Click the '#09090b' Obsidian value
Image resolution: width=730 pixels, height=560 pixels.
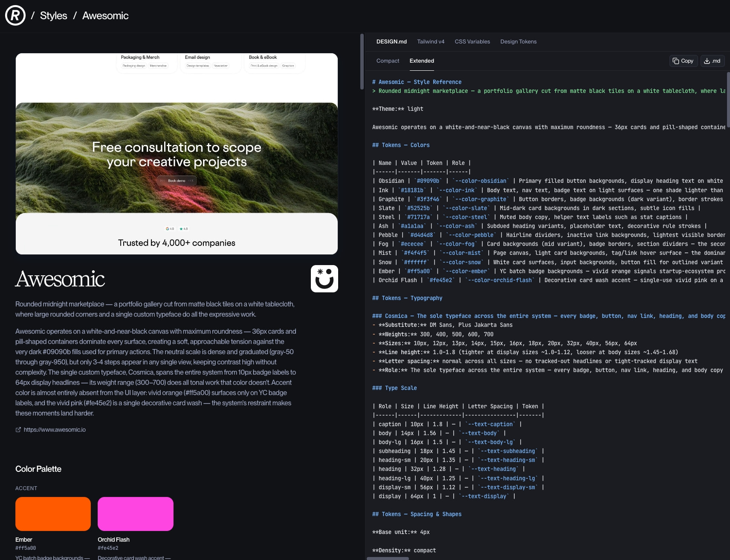coord(429,181)
